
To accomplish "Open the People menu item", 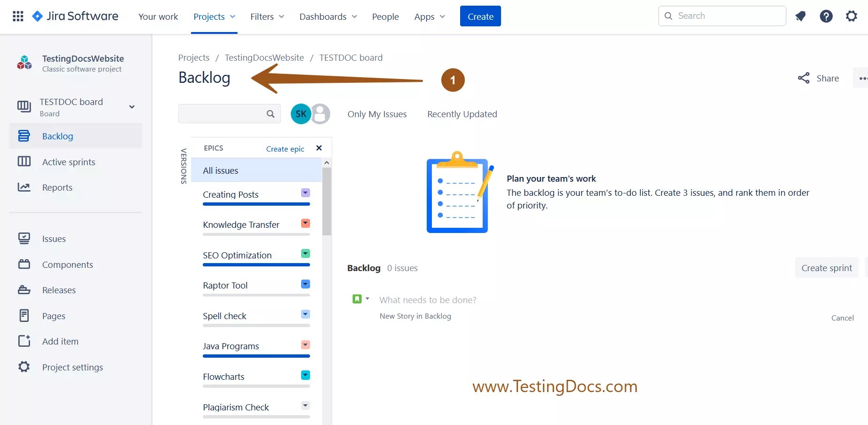I will (385, 16).
